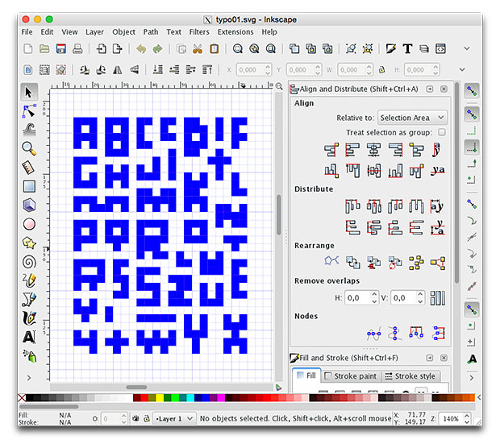Select the Text tool in toolbox

[29, 337]
